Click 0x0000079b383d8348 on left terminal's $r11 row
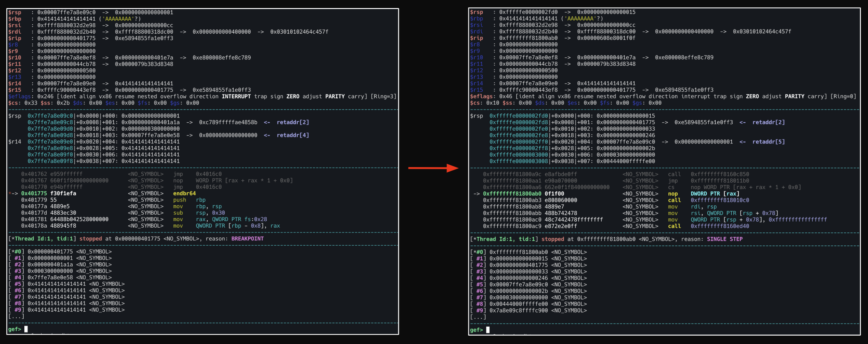Screen dimensions: 868x344 coord(144,64)
